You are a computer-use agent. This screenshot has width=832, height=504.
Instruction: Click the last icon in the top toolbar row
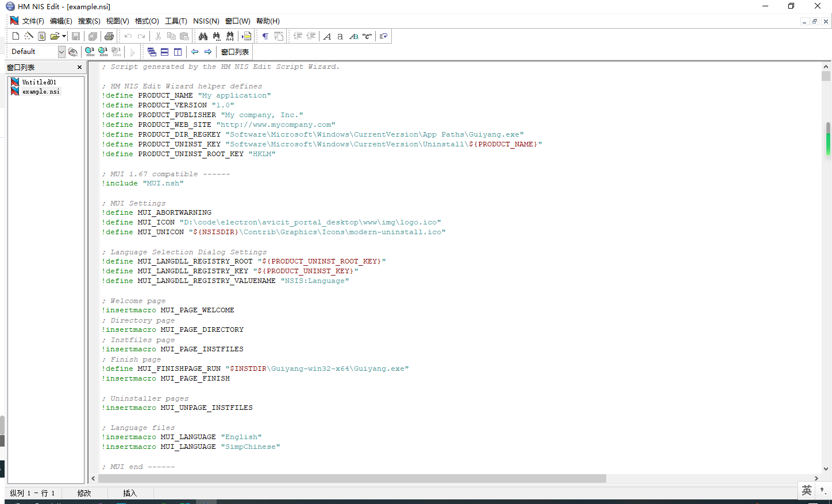coord(383,36)
